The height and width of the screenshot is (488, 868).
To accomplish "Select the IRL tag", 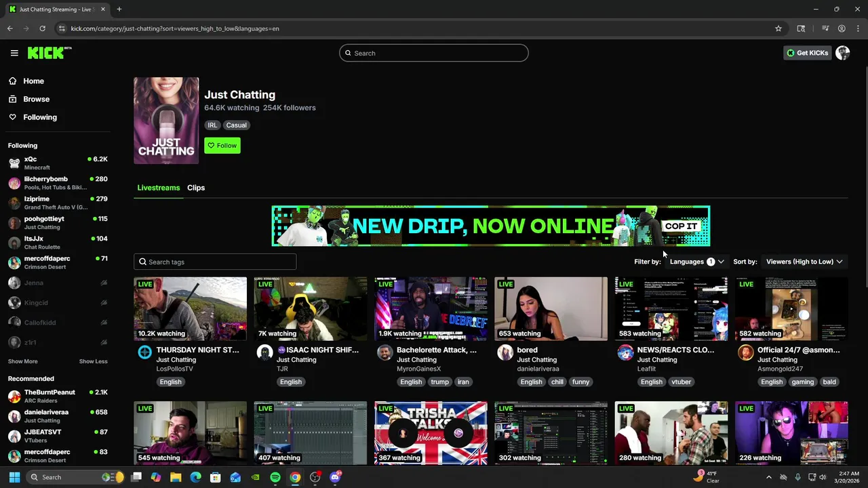I will tap(212, 125).
